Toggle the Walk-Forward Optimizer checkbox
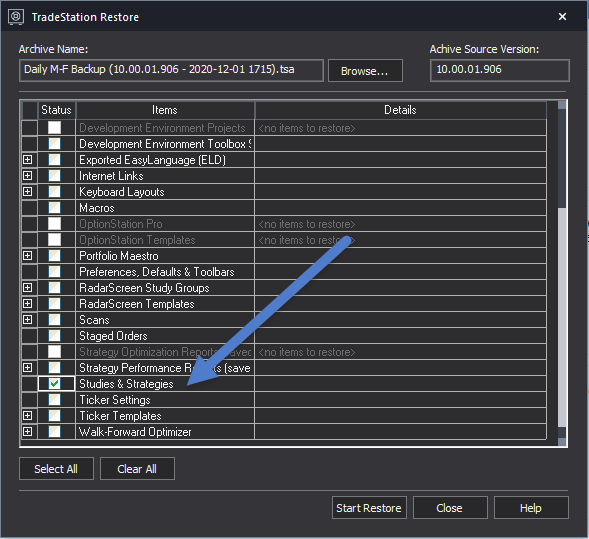The width and height of the screenshot is (589, 539). pos(54,432)
